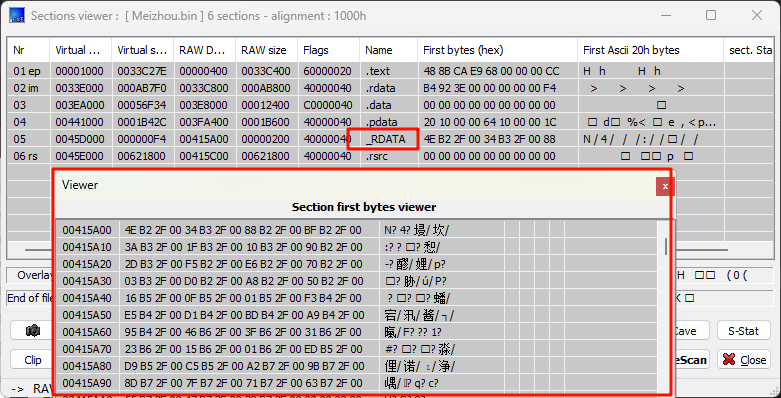
Task: Click the Sections viewer app icon in title bar
Action: pyautogui.click(x=17, y=15)
